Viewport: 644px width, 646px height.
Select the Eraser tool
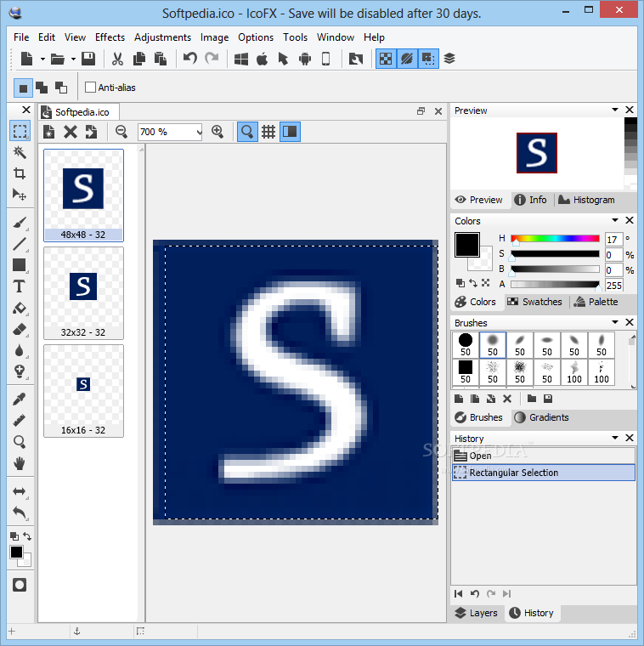[x=20, y=330]
